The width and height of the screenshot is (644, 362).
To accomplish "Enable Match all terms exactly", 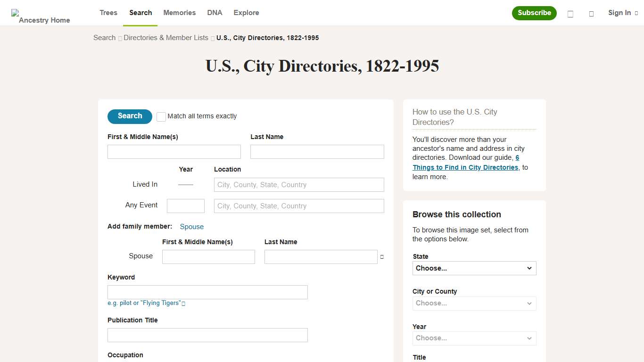I will point(161,116).
